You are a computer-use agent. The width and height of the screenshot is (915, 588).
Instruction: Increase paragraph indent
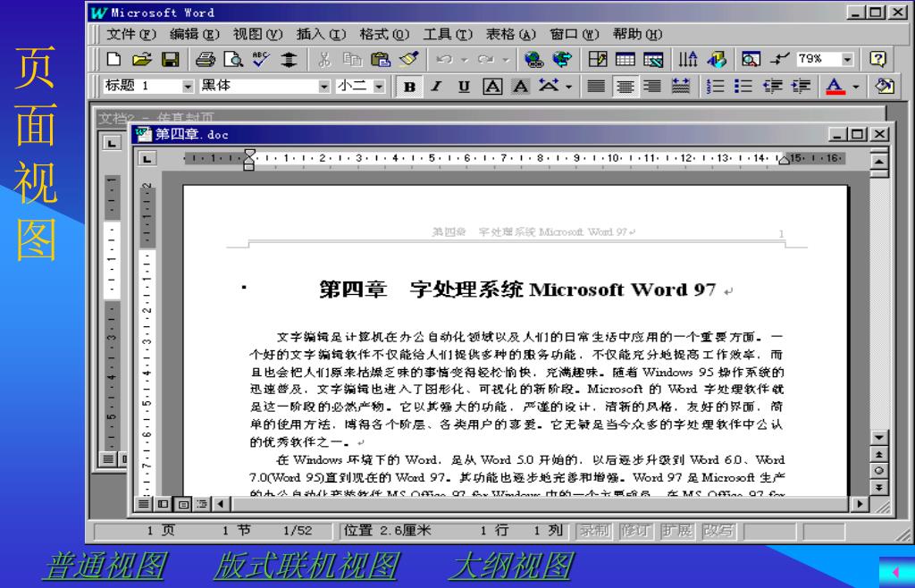tap(801, 87)
